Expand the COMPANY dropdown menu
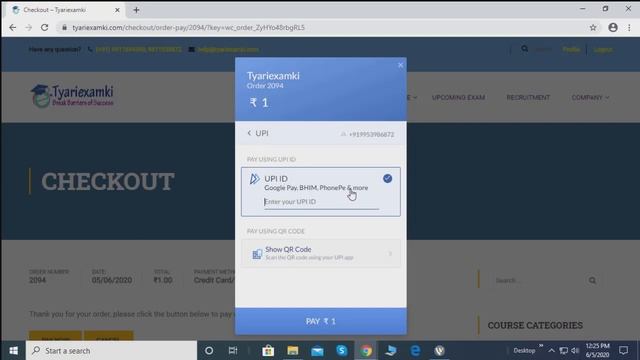 point(590,98)
